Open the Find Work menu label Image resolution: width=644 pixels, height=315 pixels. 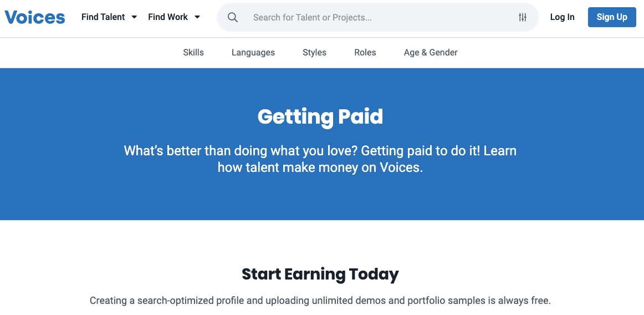tap(168, 17)
